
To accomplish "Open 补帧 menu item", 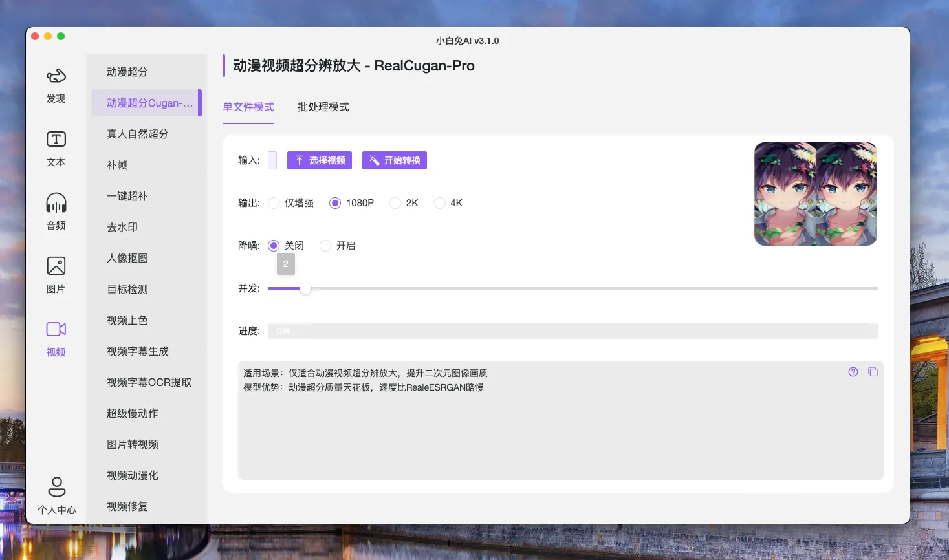I will (x=146, y=165).
